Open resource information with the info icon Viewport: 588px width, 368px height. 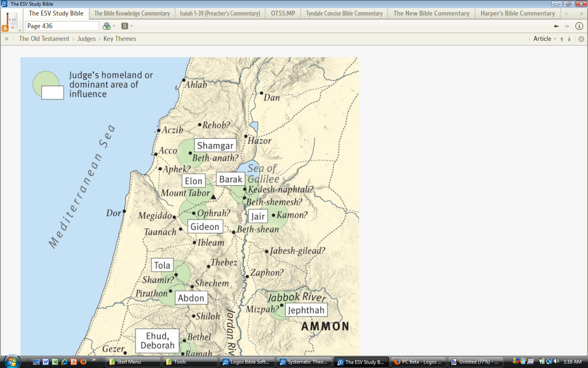pos(579,26)
